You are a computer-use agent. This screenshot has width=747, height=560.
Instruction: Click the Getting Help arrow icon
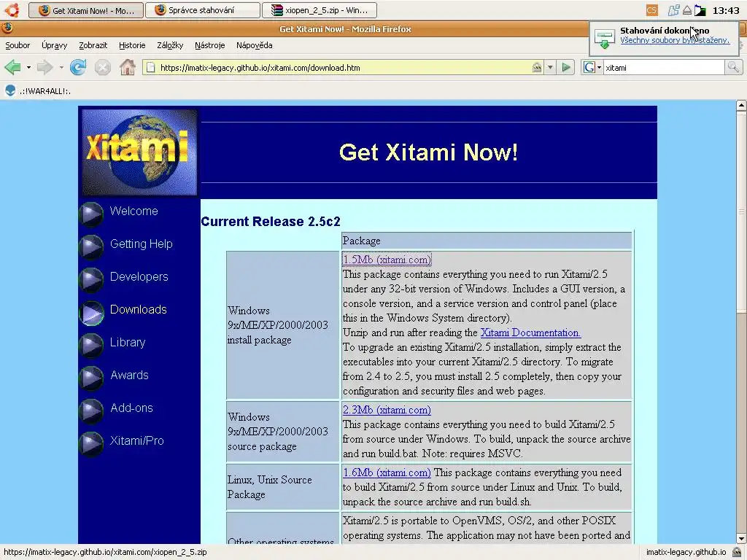pos(91,246)
